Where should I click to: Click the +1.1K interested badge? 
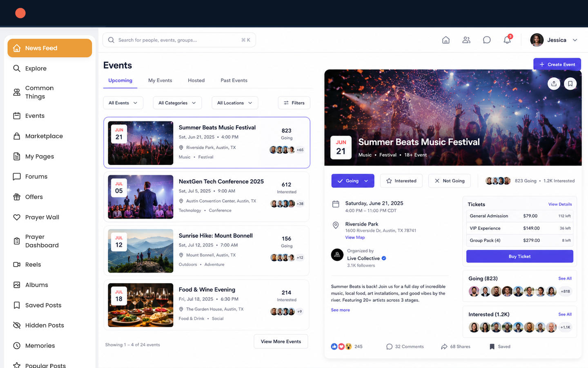coord(565,327)
